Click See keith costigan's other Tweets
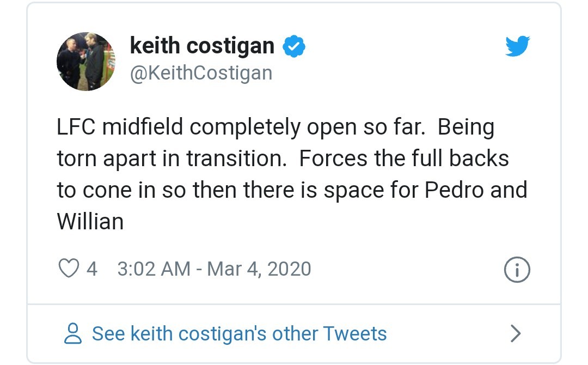Image resolution: width=588 pixels, height=365 pixels. point(239,333)
